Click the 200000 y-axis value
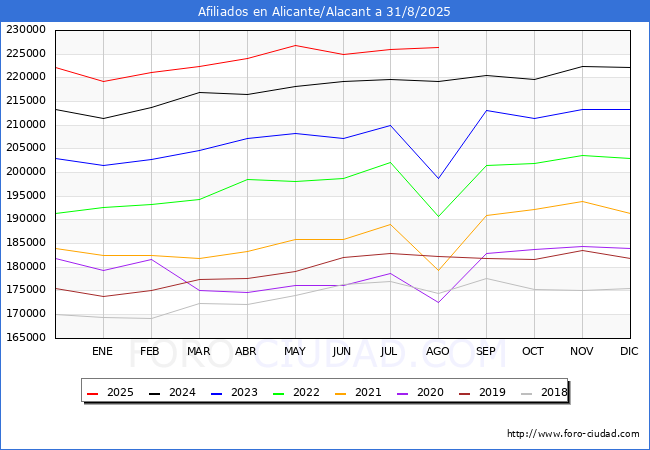Image resolution: width=650 pixels, height=450 pixels. click(26, 172)
